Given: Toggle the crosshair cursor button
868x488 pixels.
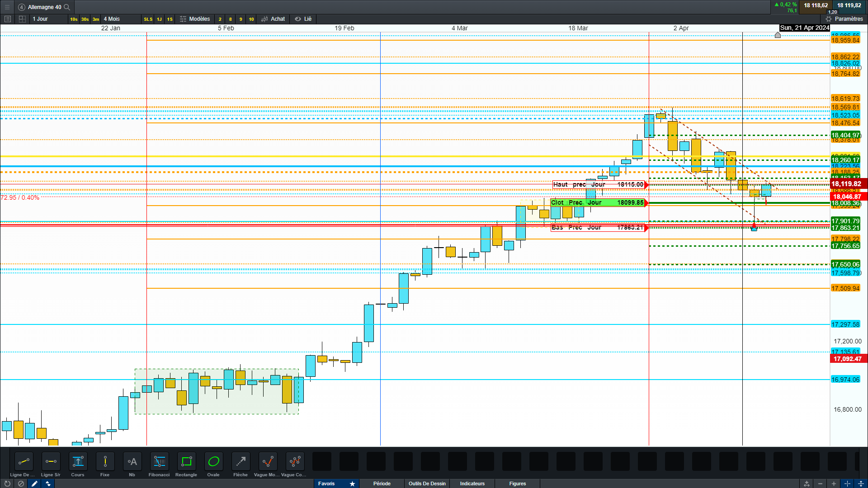Looking at the screenshot, I should coord(847,483).
